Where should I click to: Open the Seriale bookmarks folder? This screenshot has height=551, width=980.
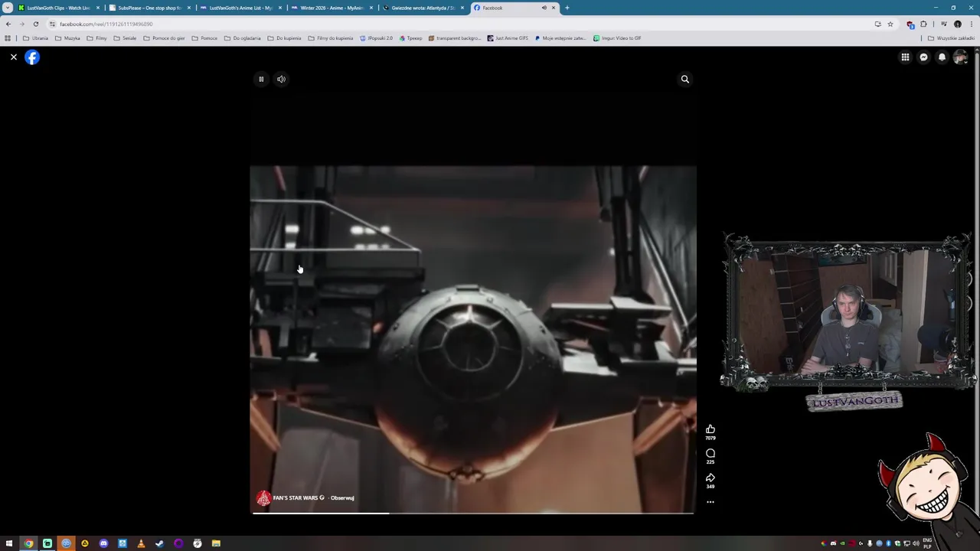click(125, 38)
